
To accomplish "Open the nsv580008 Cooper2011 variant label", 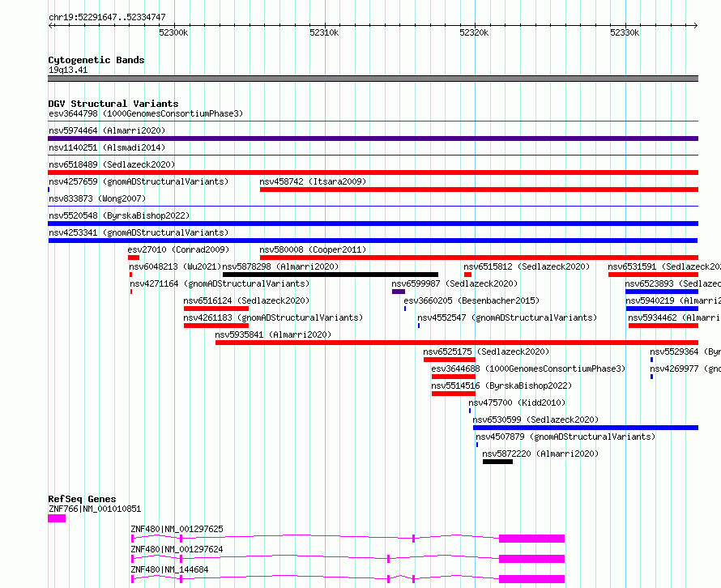I will (x=313, y=249).
